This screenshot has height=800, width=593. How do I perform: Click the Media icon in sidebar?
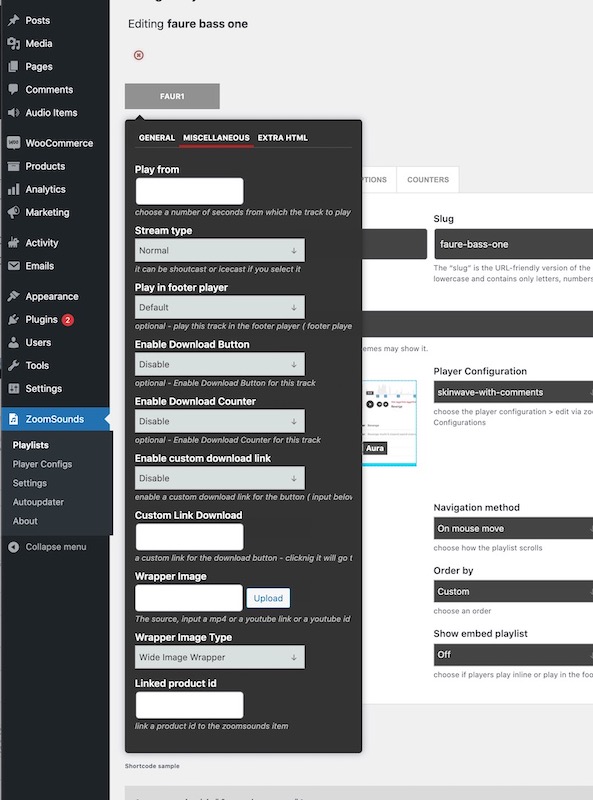[14, 43]
